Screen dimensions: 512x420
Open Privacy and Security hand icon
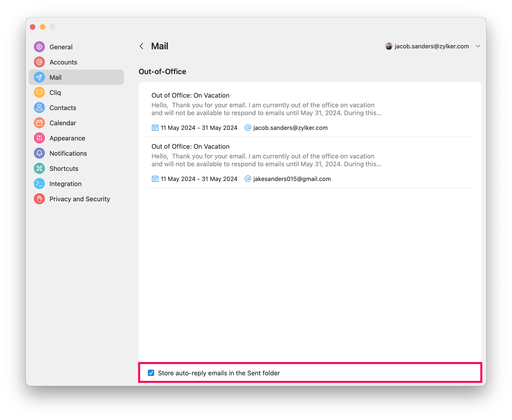click(x=39, y=199)
